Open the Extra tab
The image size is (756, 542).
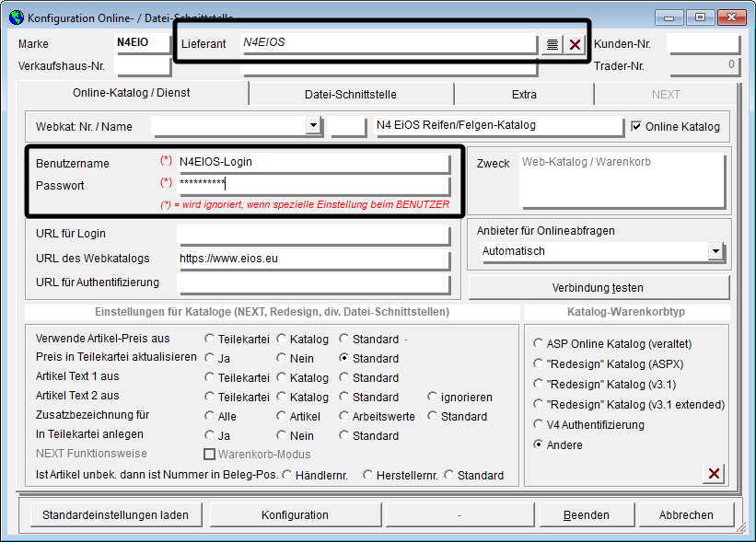(524, 95)
